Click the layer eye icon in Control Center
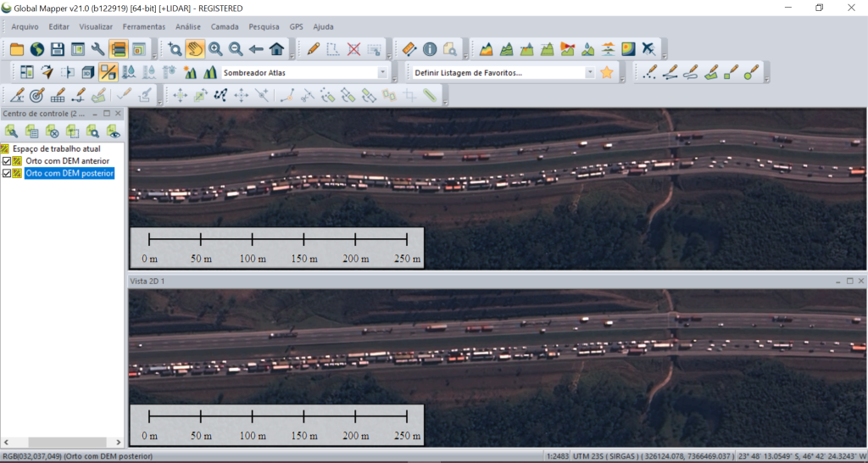The image size is (868, 463). 113,131
